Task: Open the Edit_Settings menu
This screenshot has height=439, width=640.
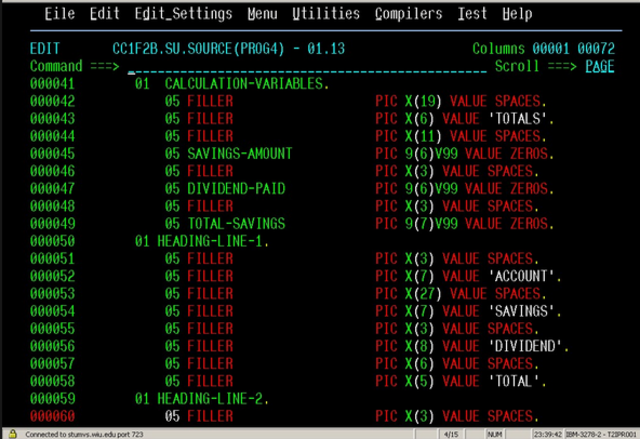Action: (183, 14)
